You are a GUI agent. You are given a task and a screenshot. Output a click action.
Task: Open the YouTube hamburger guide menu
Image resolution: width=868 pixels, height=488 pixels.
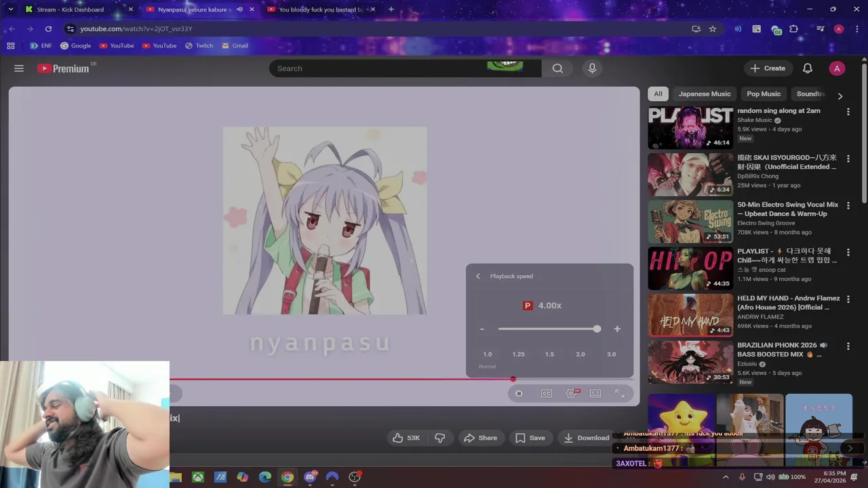point(19,68)
